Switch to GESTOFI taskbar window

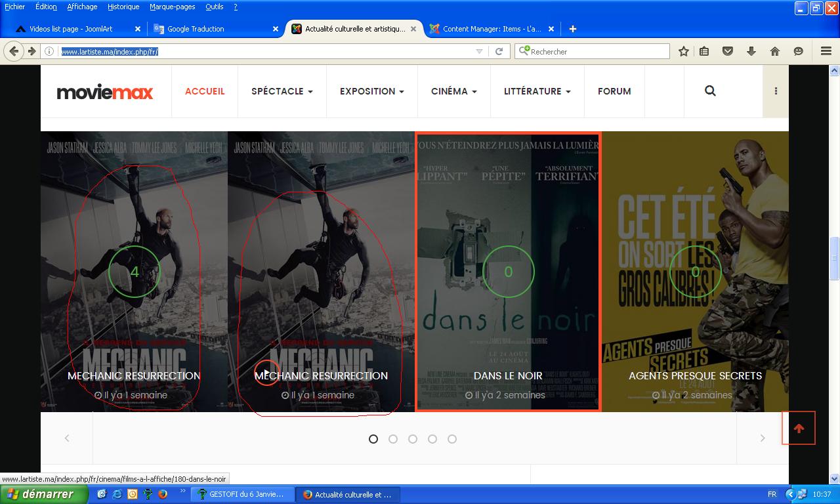click(x=242, y=494)
